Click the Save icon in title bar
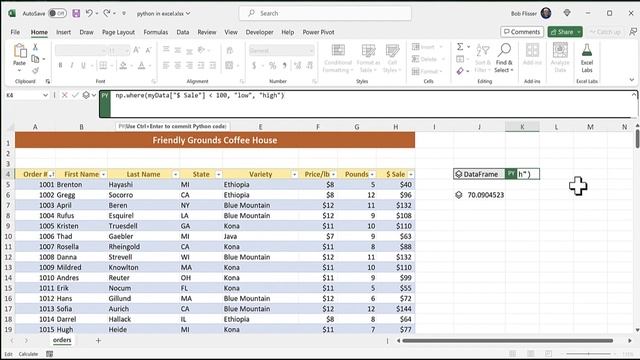Screen dimensions: 640x360 point(76,13)
